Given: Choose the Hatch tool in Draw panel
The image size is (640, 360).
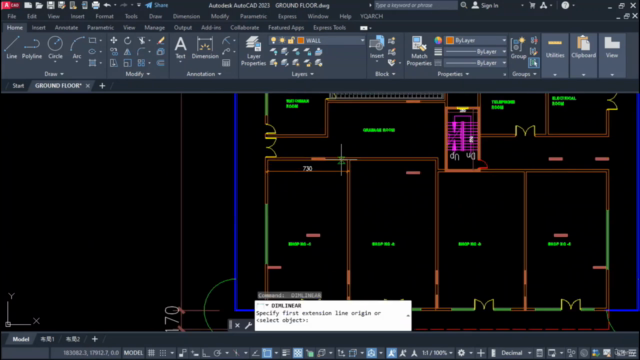Looking at the screenshot, I should [93, 63].
